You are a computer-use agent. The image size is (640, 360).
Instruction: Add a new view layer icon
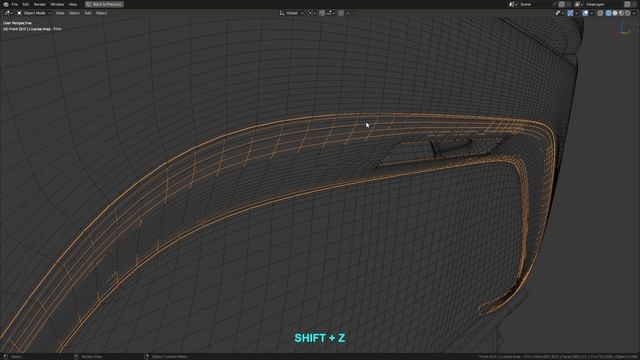pyautogui.click(x=627, y=4)
